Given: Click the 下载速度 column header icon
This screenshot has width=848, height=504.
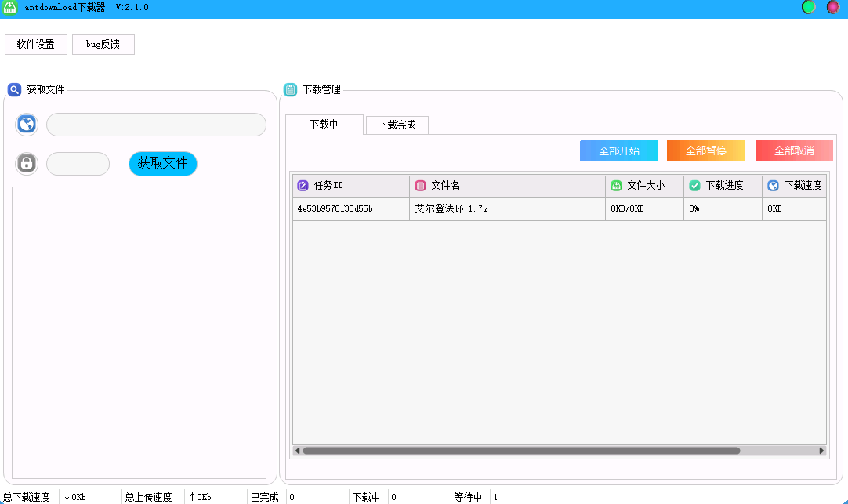Looking at the screenshot, I should click(773, 186).
